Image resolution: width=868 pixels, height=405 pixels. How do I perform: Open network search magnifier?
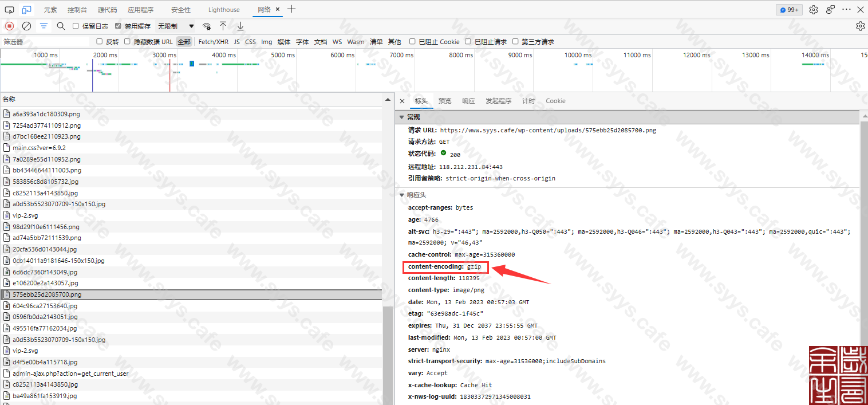(x=61, y=26)
